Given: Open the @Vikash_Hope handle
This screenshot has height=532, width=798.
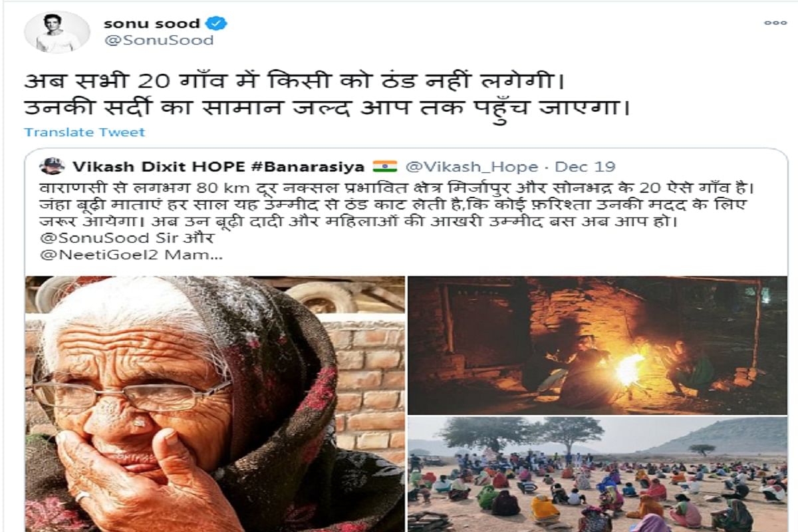Looking at the screenshot, I should 475,166.
